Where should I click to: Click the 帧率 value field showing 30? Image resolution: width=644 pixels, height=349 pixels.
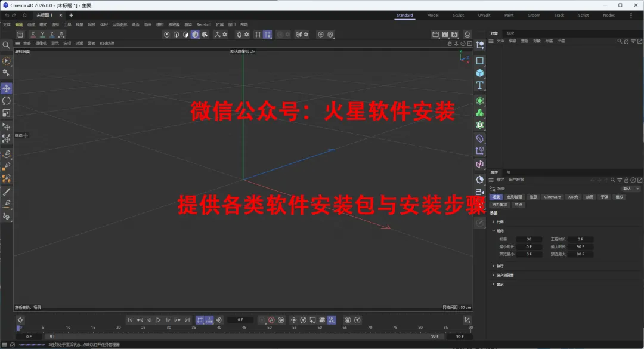(529, 239)
